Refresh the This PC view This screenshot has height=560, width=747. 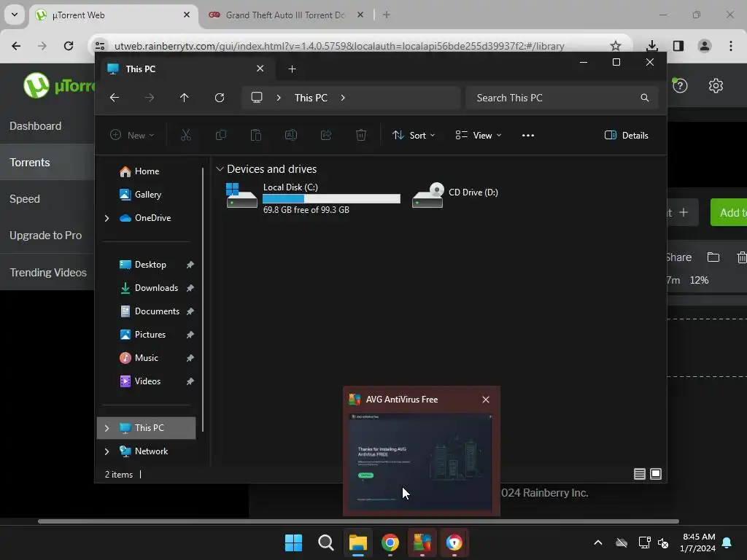(219, 98)
